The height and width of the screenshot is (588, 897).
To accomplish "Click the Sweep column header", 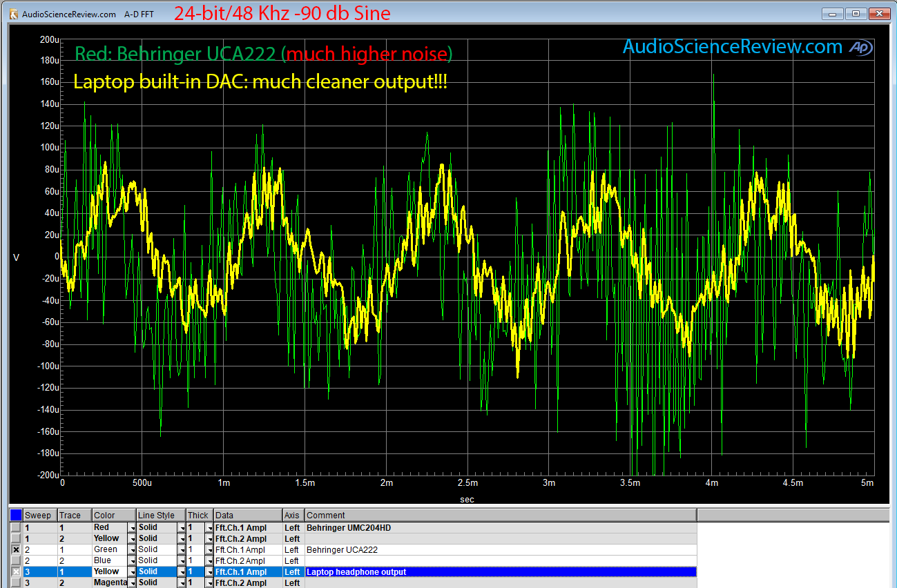I will (40, 515).
